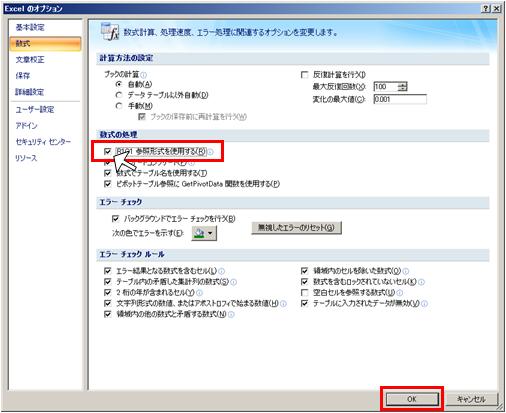This screenshot has height=413, width=506.
Task: Click spinner arrows of 最大反復回数 field
Action: point(402,87)
